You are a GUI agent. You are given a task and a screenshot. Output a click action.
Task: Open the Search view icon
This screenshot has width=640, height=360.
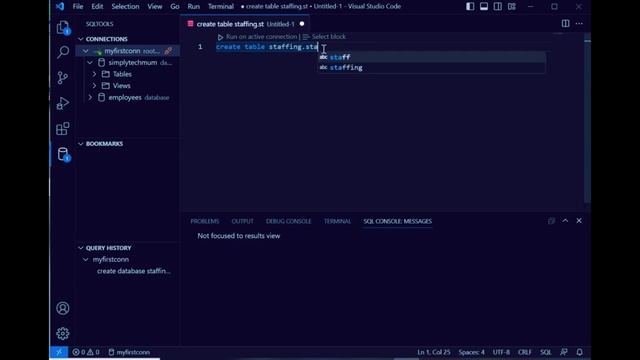[x=63, y=52]
